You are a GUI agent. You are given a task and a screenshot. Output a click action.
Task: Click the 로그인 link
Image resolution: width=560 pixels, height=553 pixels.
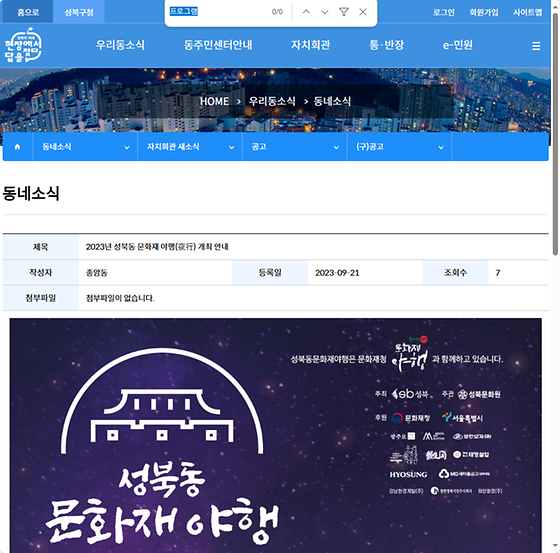[x=444, y=13]
